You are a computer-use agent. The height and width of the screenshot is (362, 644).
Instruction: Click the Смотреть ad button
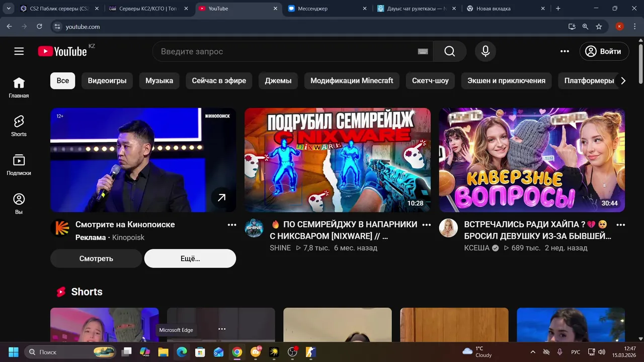point(96,258)
